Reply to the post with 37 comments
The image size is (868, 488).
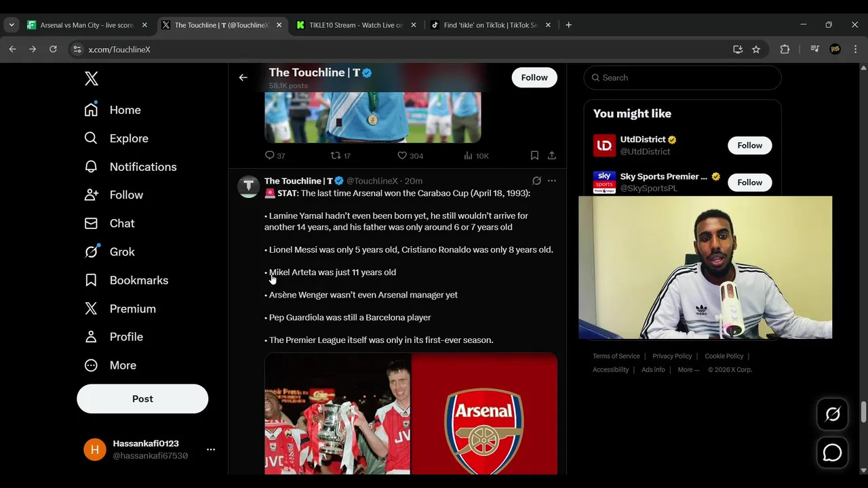coord(275,156)
